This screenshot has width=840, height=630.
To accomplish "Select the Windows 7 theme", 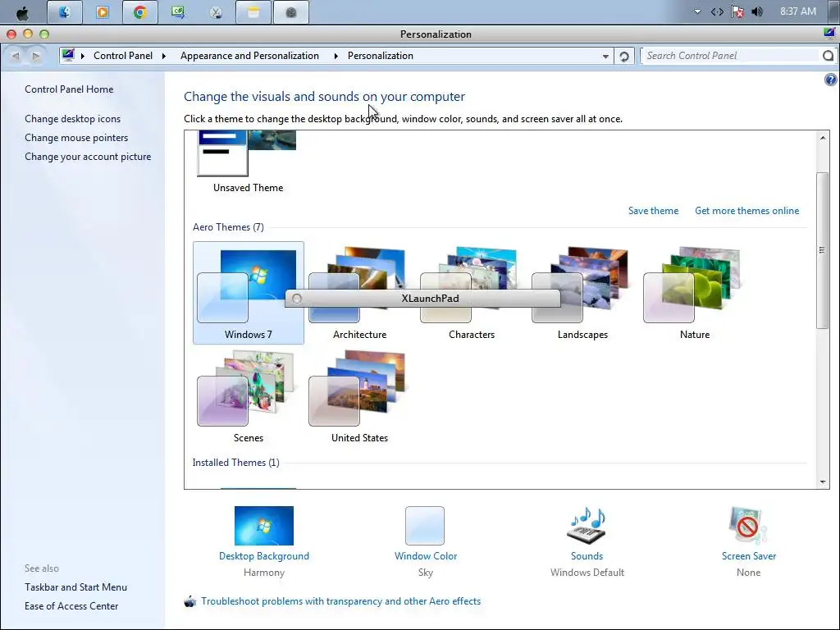I will [x=248, y=293].
